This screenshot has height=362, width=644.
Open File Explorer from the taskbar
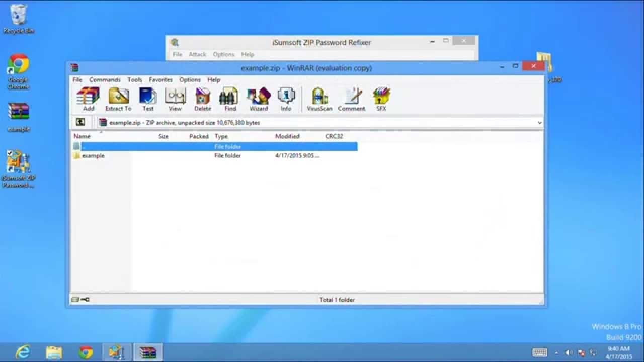tap(54, 352)
